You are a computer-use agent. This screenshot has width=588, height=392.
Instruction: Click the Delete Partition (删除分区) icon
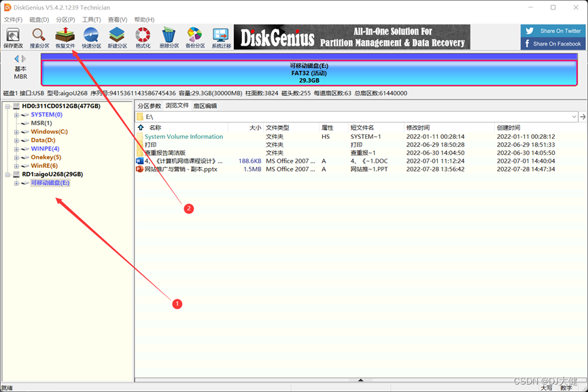pos(169,37)
